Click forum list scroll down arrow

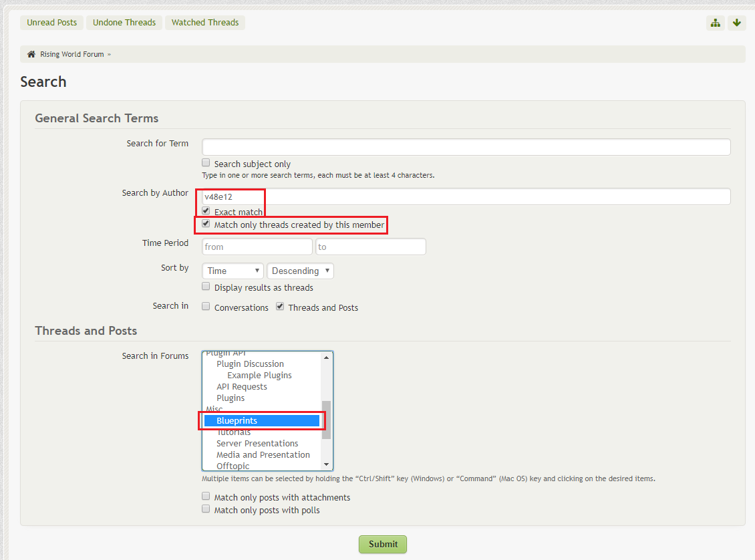[x=327, y=464]
